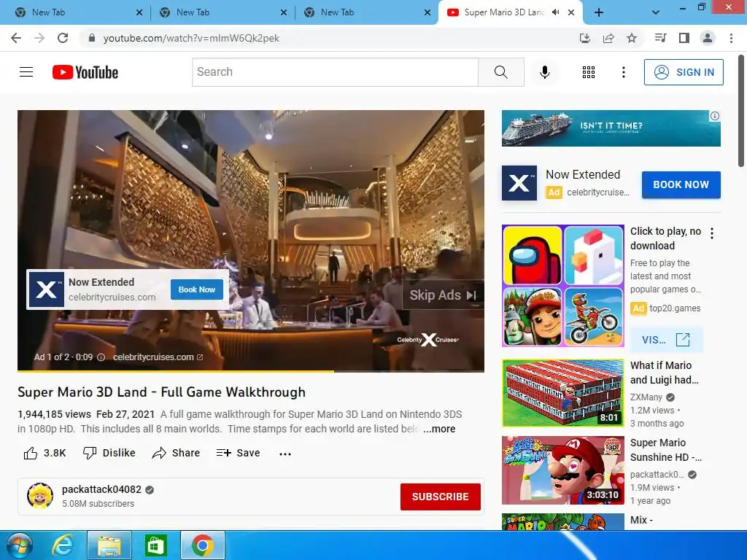Open more actions below the video

[x=285, y=454]
